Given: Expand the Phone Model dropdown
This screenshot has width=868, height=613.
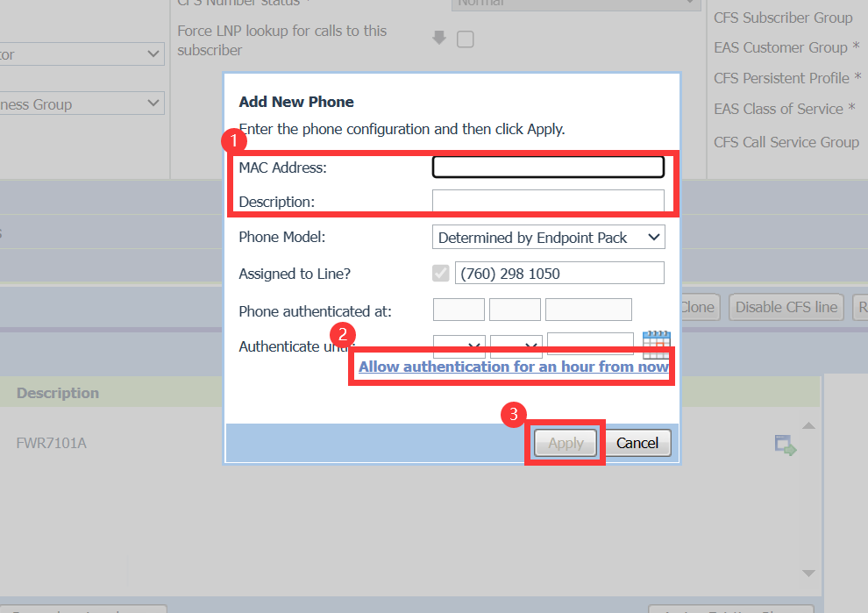Looking at the screenshot, I should 548,238.
